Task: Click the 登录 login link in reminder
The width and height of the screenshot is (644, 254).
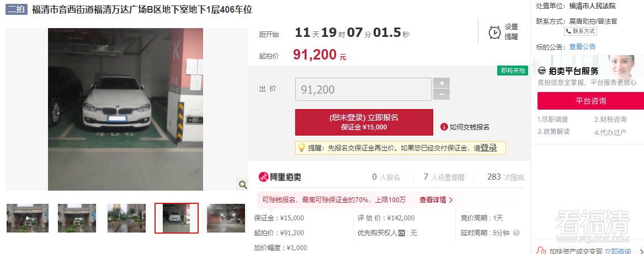Action: [x=489, y=148]
